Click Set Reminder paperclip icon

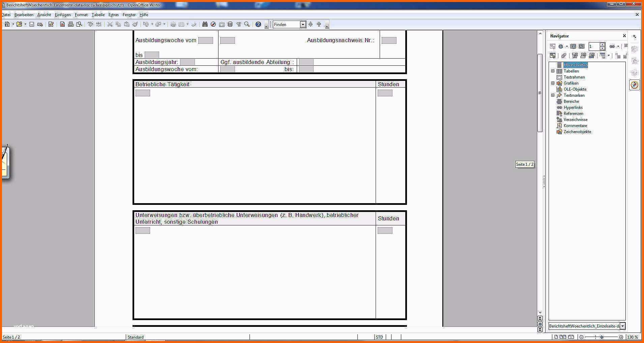(x=564, y=56)
